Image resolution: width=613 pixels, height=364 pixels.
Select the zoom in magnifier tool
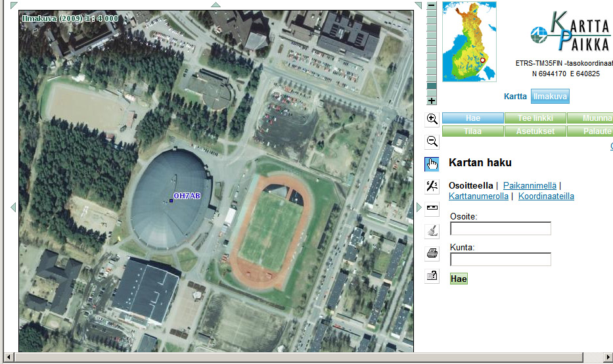point(432,119)
